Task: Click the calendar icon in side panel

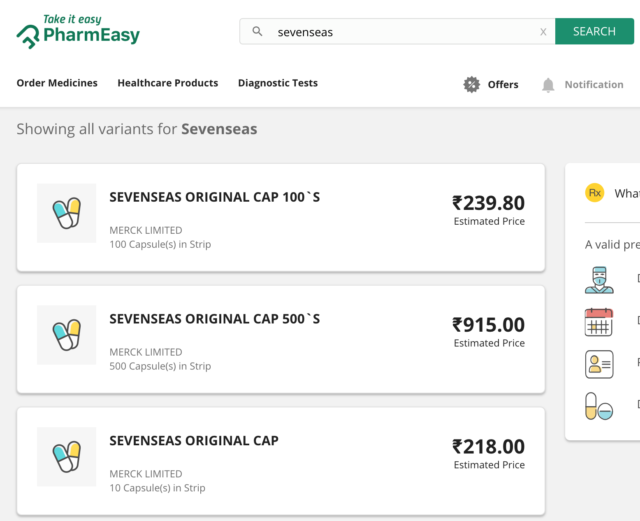Action: click(x=599, y=322)
